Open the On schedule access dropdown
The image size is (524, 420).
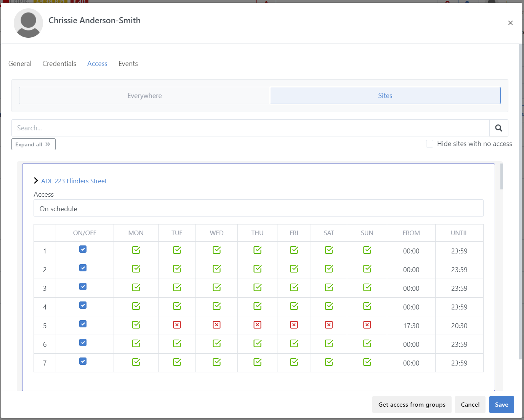258,208
